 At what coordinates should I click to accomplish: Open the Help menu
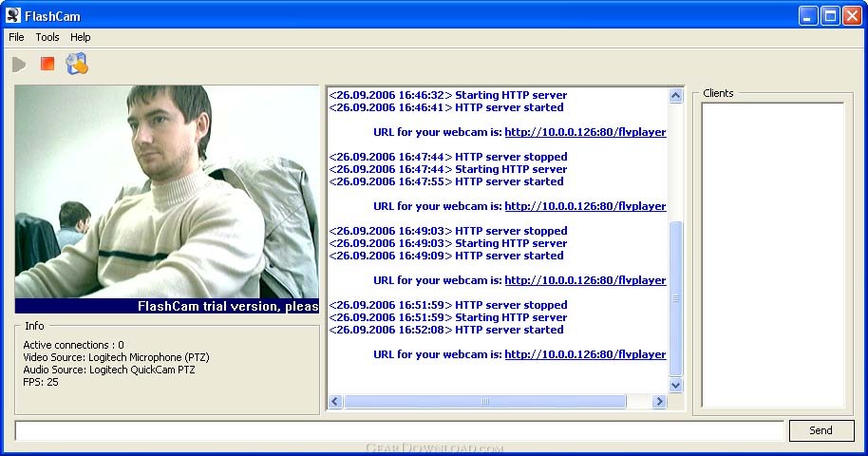81,37
